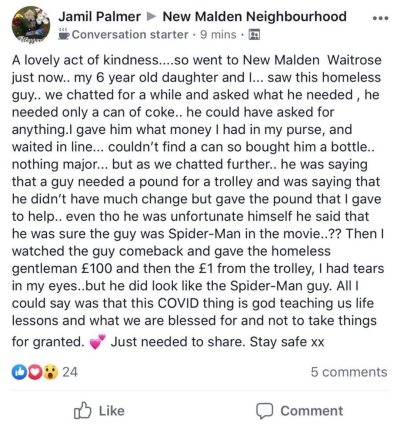View the red heart love reaction icon

click(35, 372)
